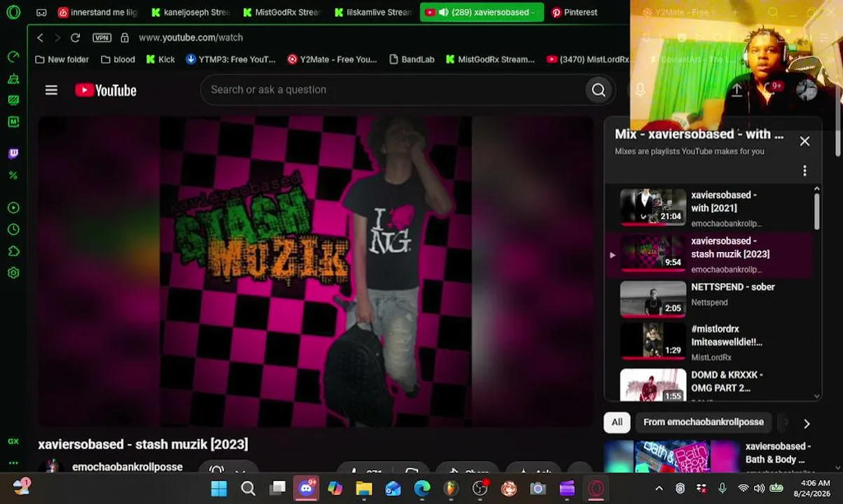Viewport: 843px width, 504px height.
Task: Open Windows taskbar Search
Action: [x=249, y=488]
